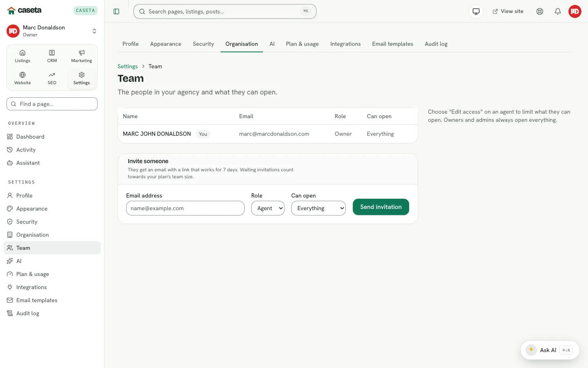
Task: Switch to the top Audit log tab
Action: 436,44
